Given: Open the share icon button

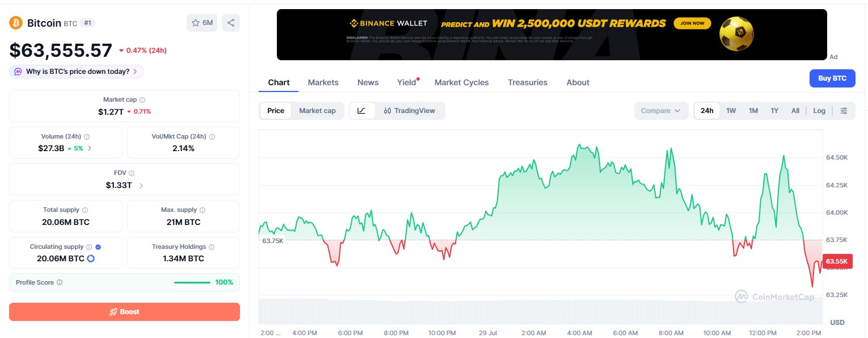Looking at the screenshot, I should point(231,23).
